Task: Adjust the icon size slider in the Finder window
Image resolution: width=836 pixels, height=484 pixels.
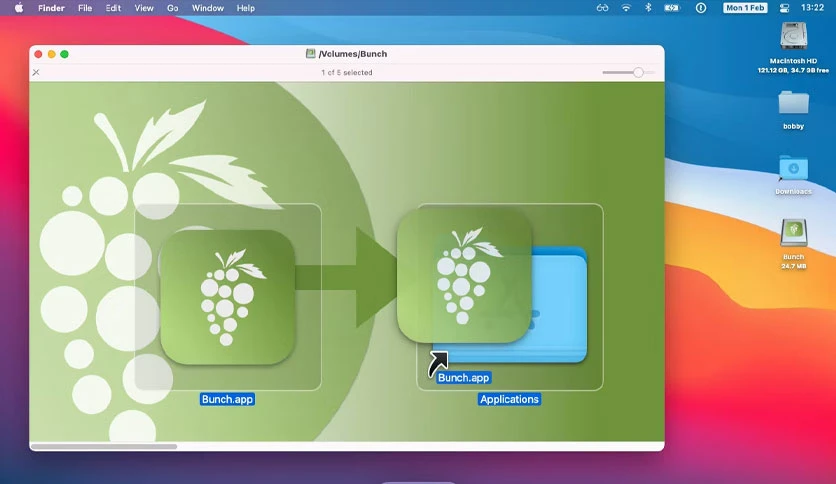Action: click(x=628, y=72)
